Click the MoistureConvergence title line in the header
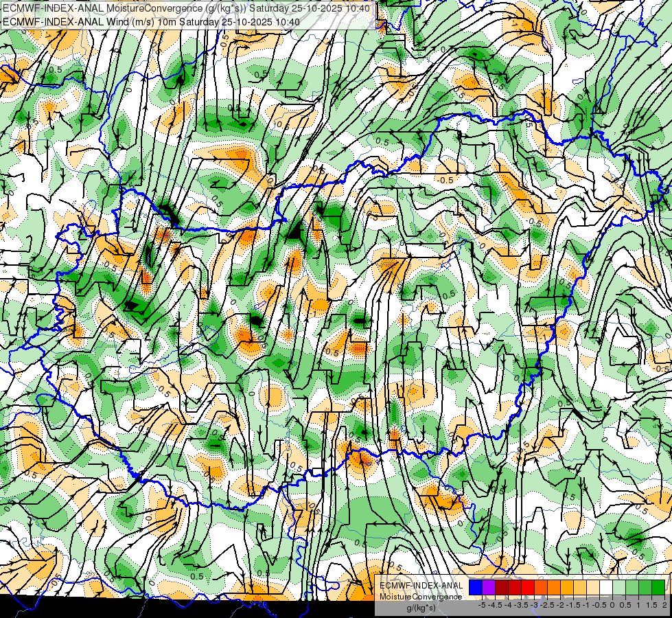 click(x=186, y=8)
